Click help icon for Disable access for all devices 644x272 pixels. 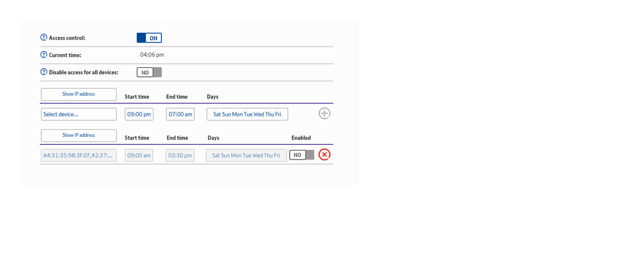(x=44, y=72)
